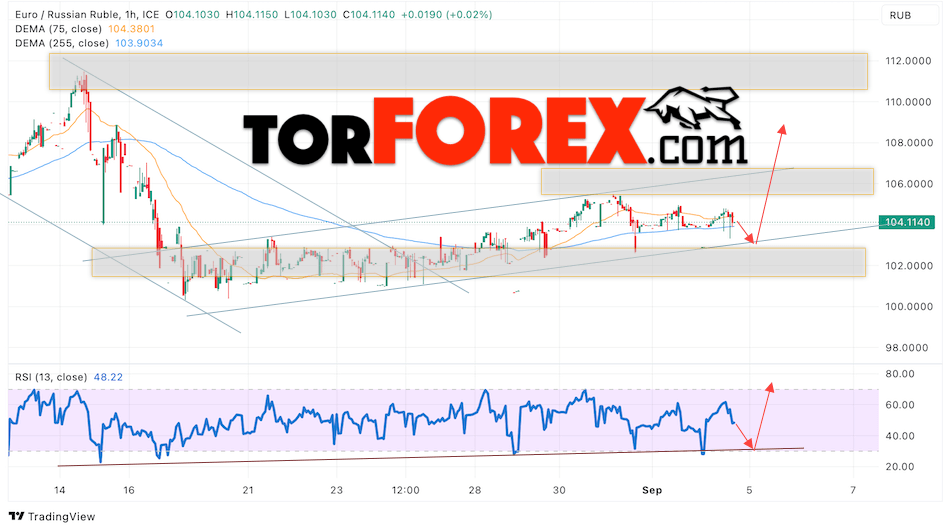
Task: Click the 12:00 label on time axis
Action: (405, 490)
